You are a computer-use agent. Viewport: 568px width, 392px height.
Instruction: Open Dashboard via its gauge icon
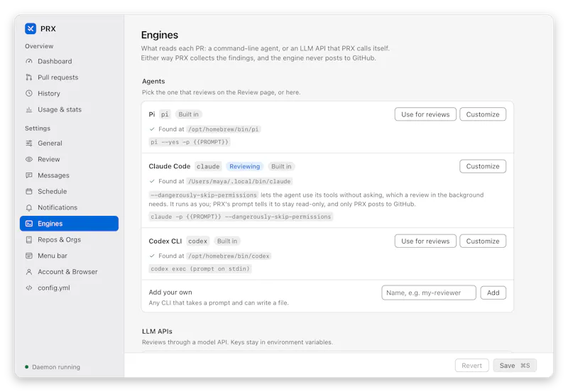coord(29,61)
